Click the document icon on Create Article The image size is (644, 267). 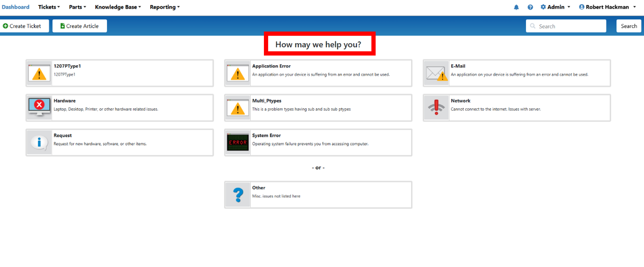[63, 26]
